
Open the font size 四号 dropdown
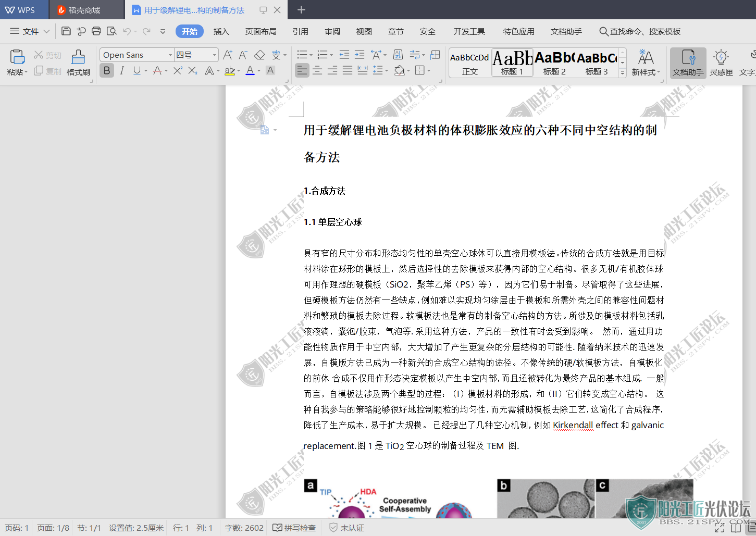point(214,55)
